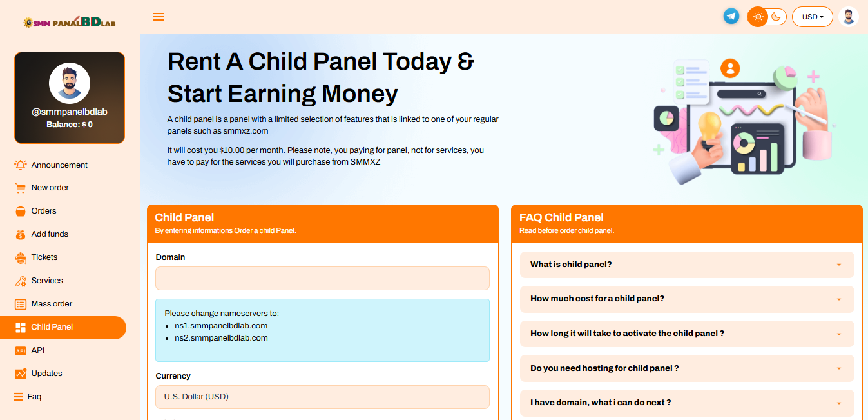868x420 pixels.
Task: Expand "Do you need hosting for child panel?"
Action: [686, 368]
